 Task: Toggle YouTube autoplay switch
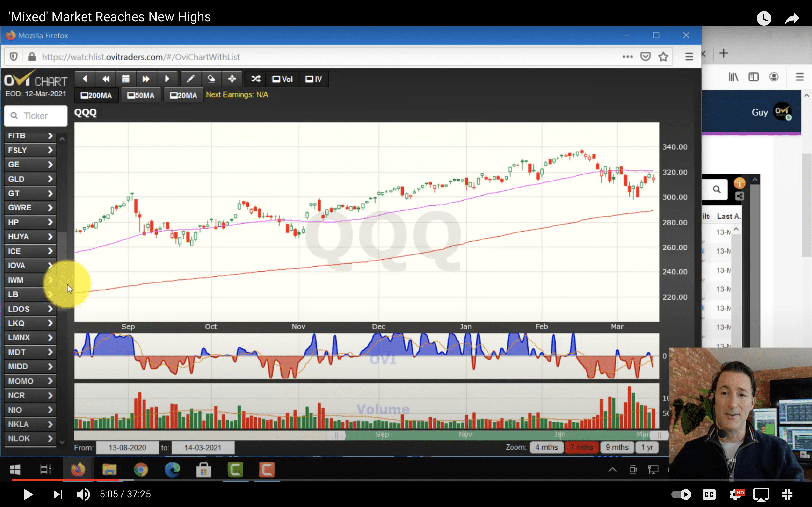(x=681, y=494)
